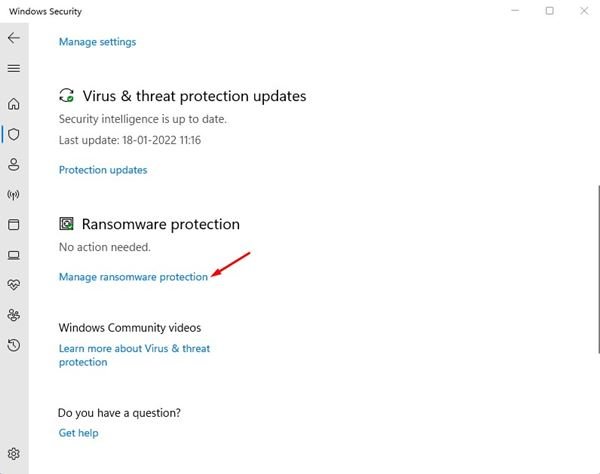Screen dimensions: 600x474
Task: Click the Manage settings link
Action: pos(98,42)
